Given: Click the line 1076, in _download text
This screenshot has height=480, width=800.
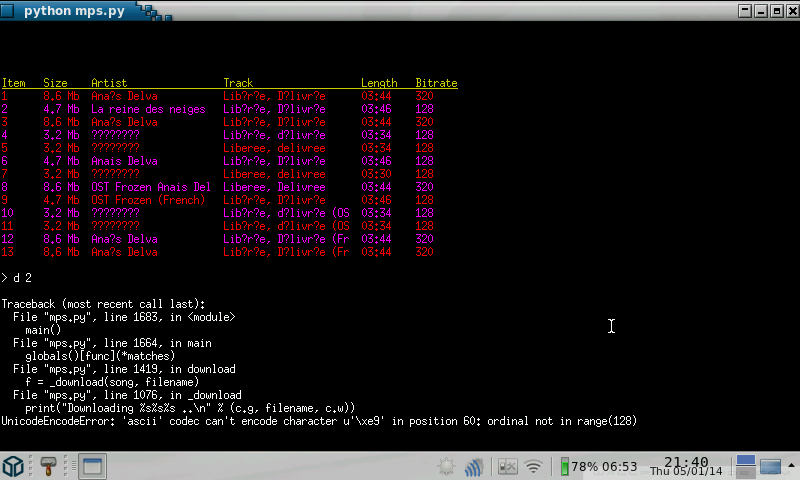Looking at the screenshot, I should pos(172,395).
